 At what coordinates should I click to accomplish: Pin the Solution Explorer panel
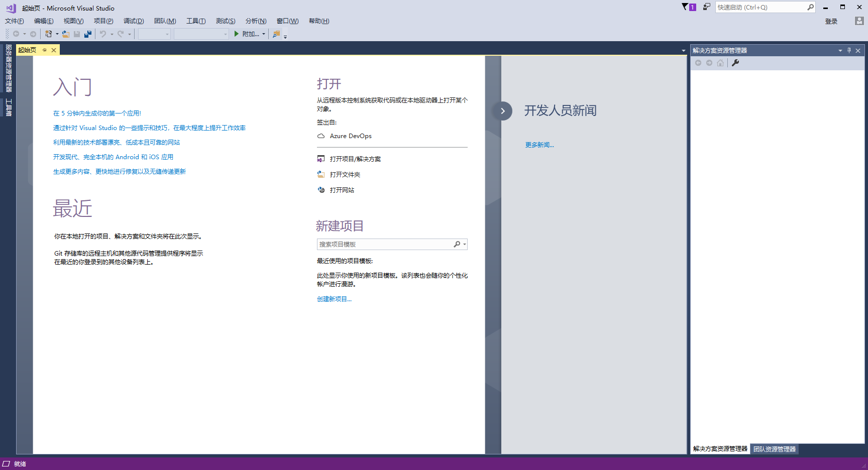click(849, 50)
